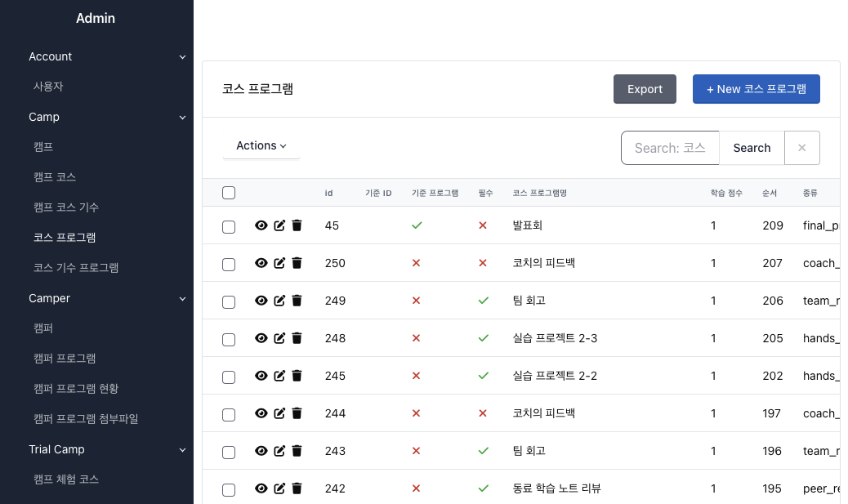Check the row checkbox for id 250
Image resolution: width=848 pixels, height=504 pixels.
click(229, 265)
